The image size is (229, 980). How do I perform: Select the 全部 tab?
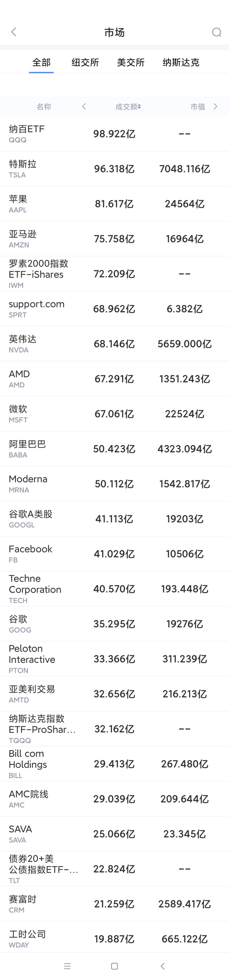[41, 62]
